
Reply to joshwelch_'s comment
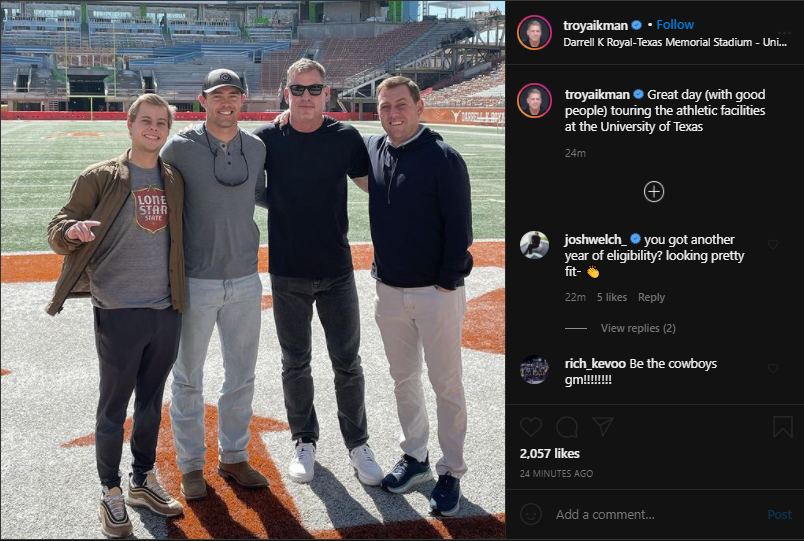pyautogui.click(x=651, y=297)
